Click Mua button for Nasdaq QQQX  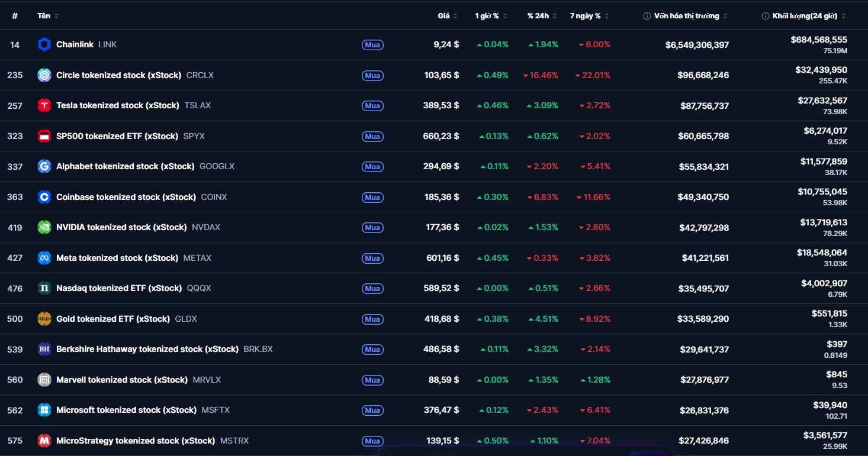tap(372, 289)
